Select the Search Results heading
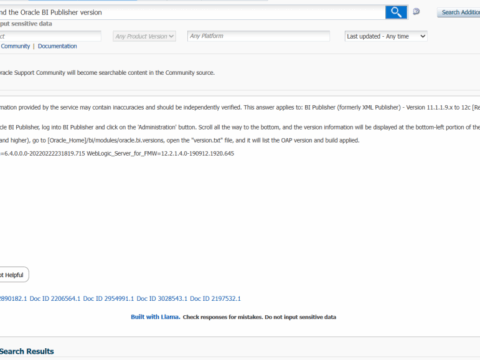This screenshot has height=360, width=480. coord(27,351)
